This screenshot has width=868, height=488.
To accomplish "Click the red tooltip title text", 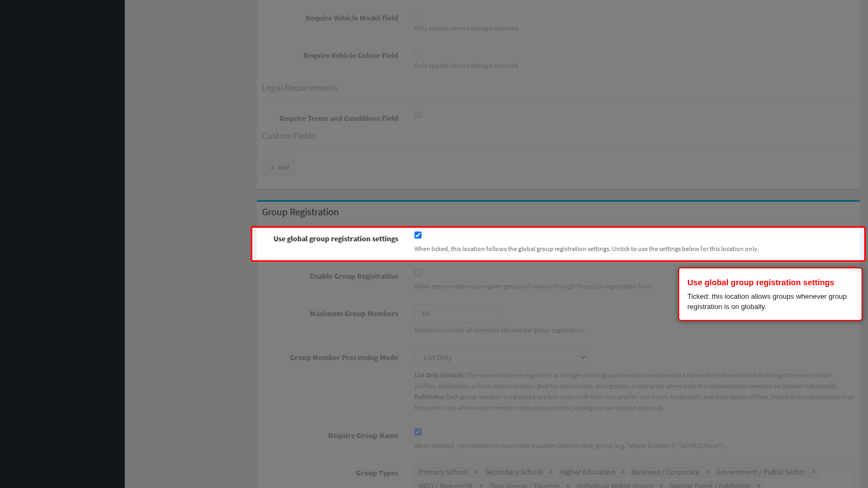I will pyautogui.click(x=761, y=282).
